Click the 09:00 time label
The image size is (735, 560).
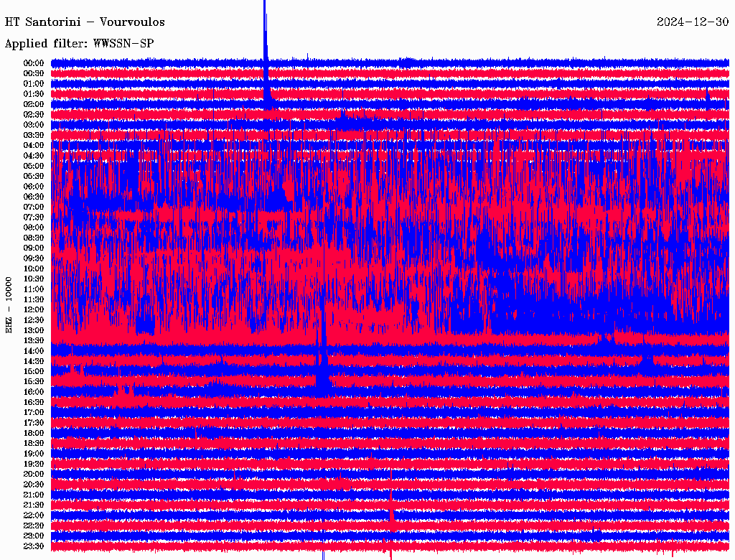pos(34,248)
